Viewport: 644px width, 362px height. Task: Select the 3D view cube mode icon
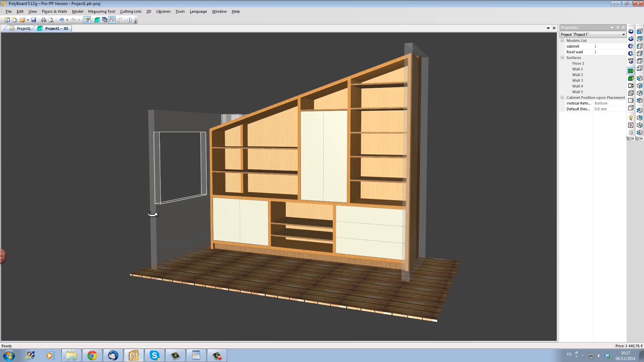coord(640,31)
